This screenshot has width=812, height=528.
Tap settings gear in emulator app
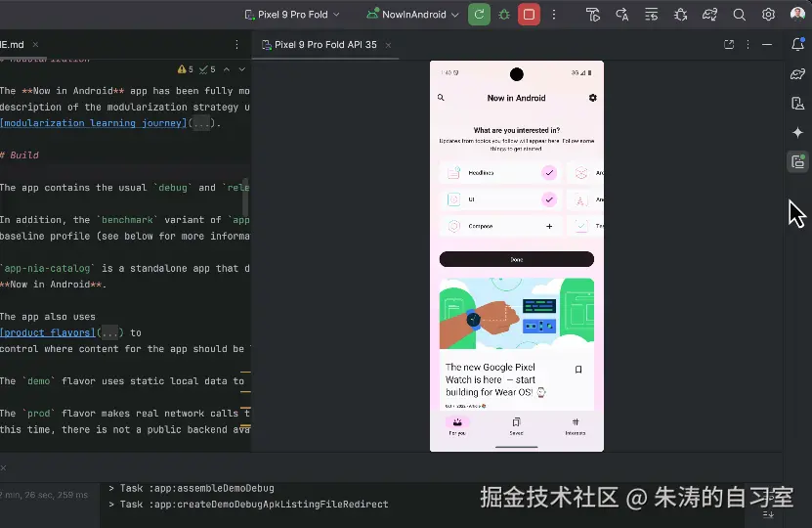point(592,98)
